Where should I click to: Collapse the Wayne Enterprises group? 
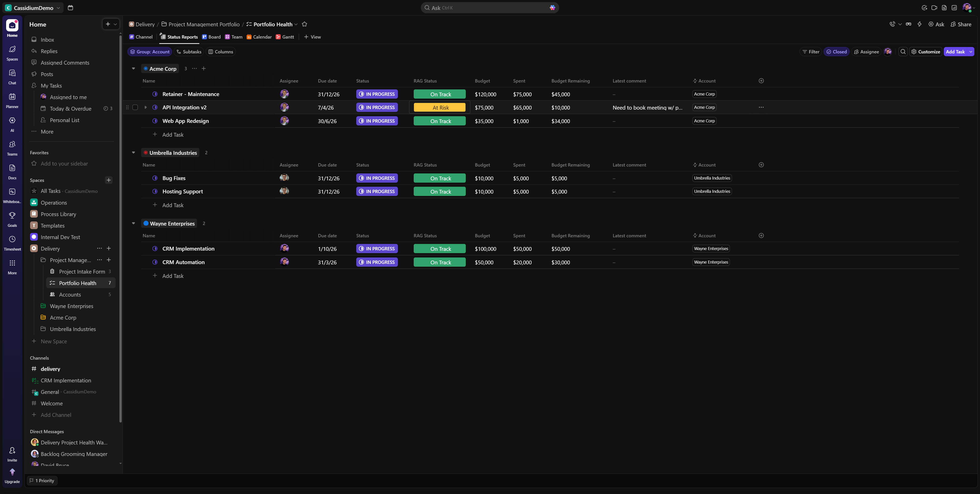point(133,223)
